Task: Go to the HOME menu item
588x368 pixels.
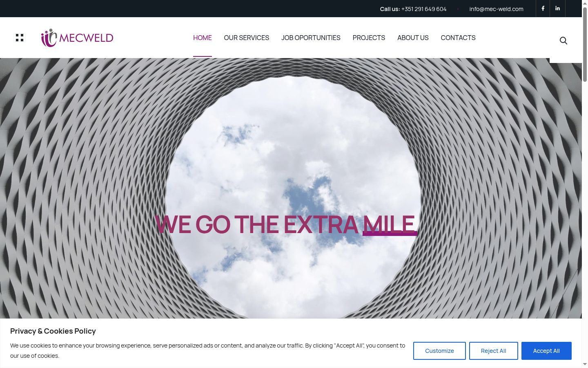Action: [x=203, y=38]
